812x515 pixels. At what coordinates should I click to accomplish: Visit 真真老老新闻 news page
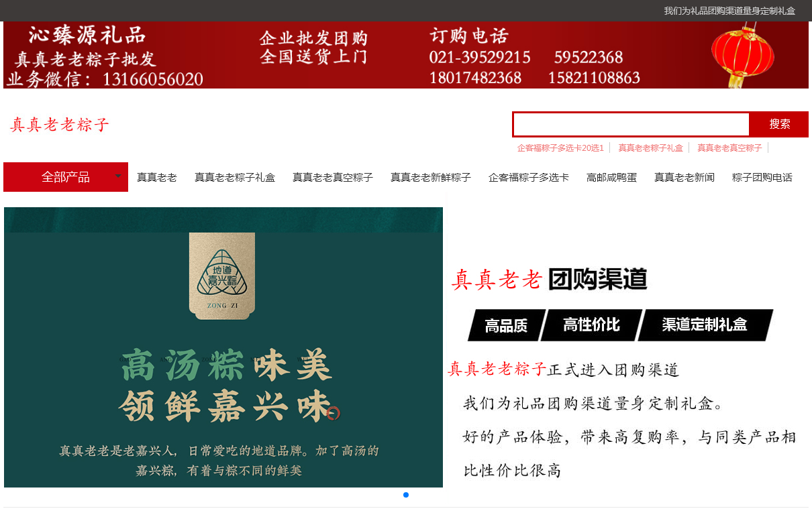click(684, 178)
